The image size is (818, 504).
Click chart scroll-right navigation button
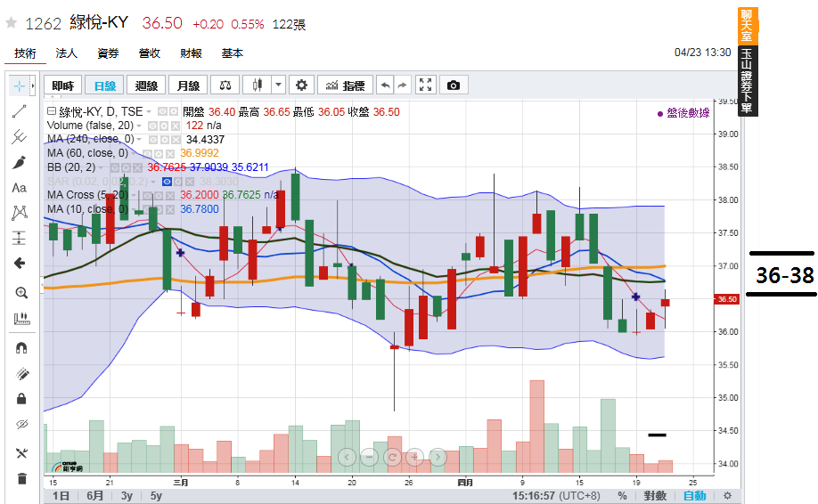click(x=438, y=457)
